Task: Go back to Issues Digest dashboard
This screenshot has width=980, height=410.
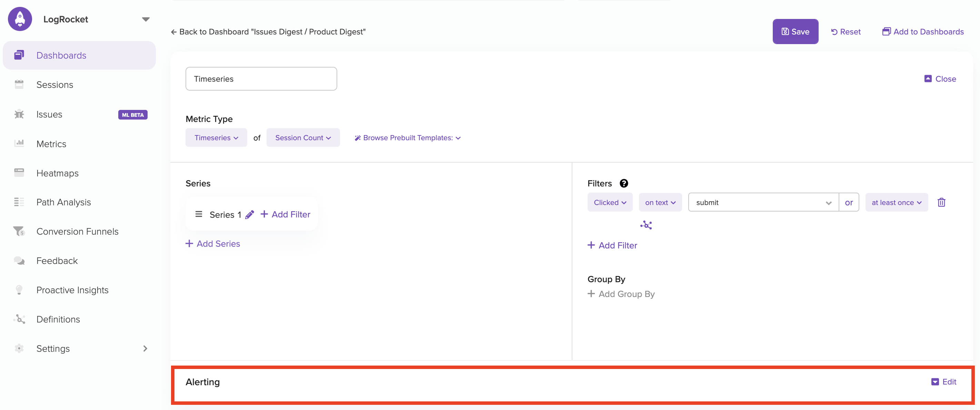Action: [268, 32]
